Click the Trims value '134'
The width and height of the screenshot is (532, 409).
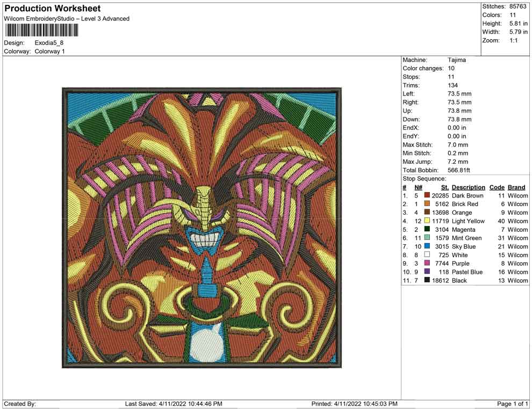452,85
